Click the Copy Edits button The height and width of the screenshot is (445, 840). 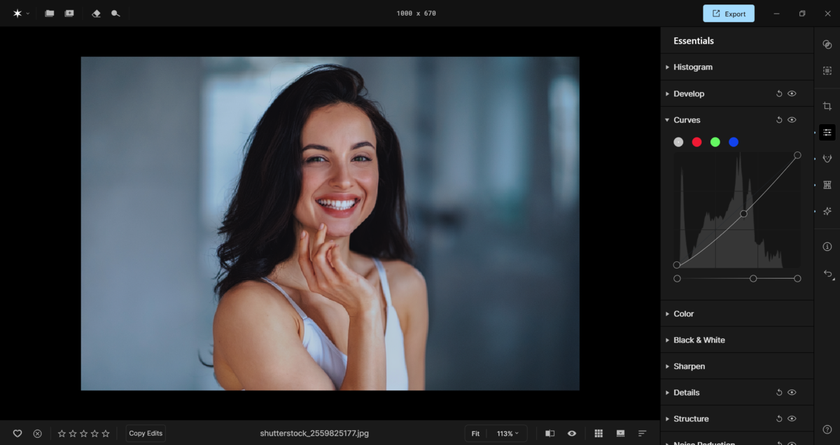pos(145,433)
